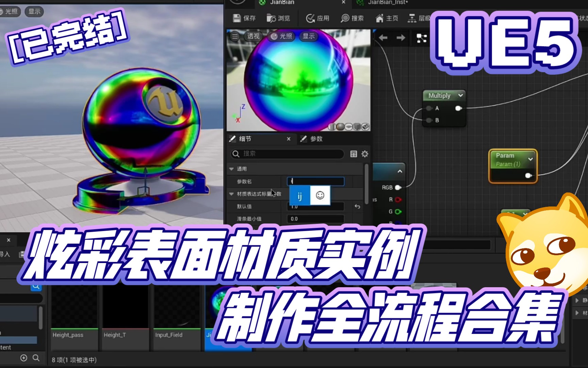The image size is (588, 368).
Task: Expand the Param node dropdown chevron
Action: click(530, 159)
